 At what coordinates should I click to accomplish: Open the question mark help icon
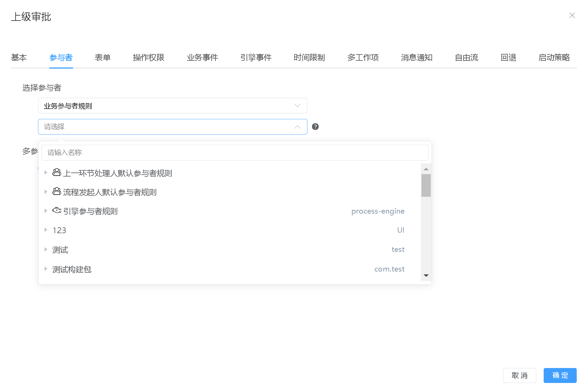coord(315,126)
